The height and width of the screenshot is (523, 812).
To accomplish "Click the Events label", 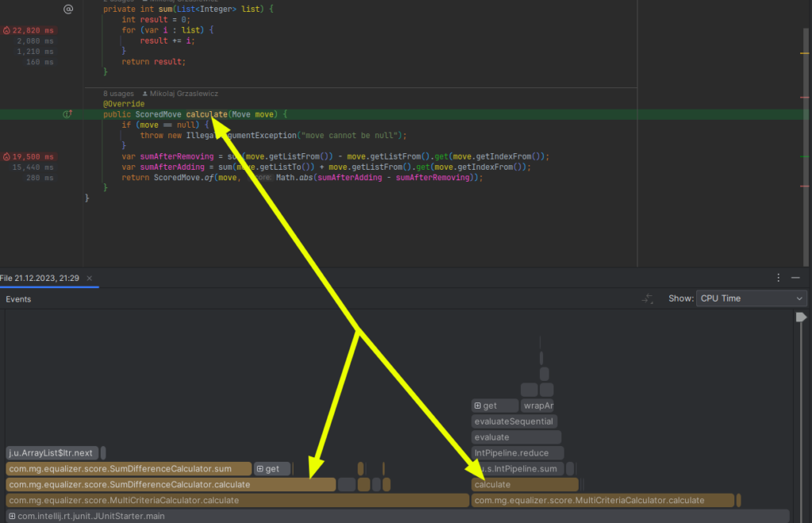I will pos(18,299).
